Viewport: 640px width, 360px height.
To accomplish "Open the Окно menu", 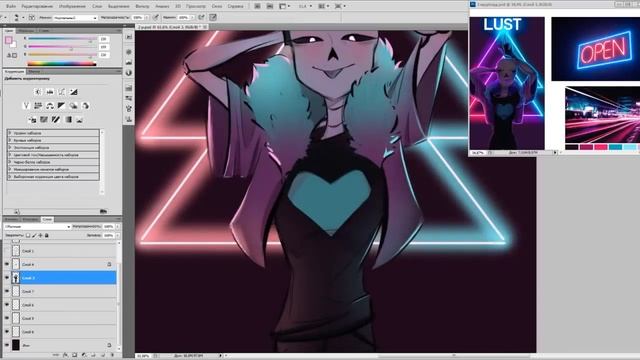I will click(x=217, y=6).
